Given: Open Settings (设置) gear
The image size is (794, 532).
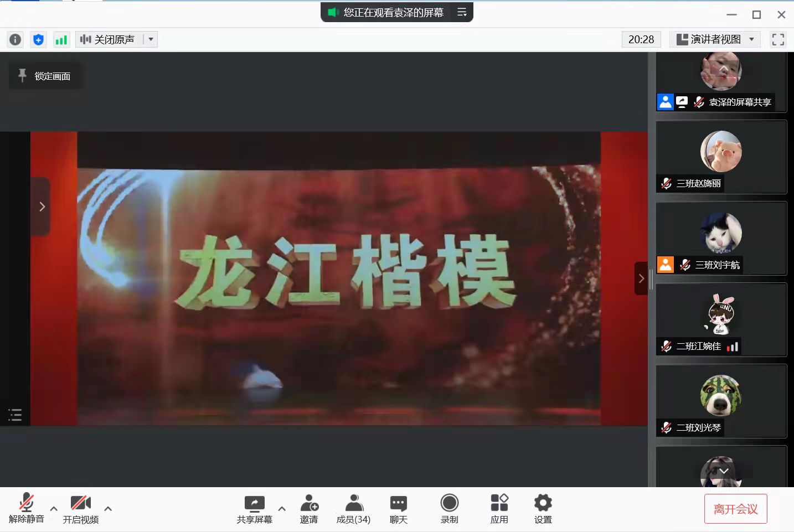Looking at the screenshot, I should point(543,509).
